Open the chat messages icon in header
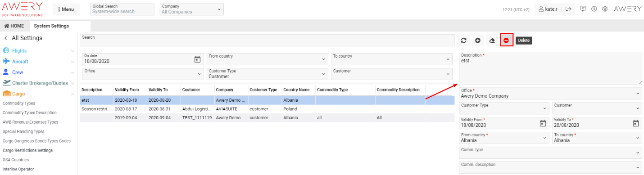 583,9
